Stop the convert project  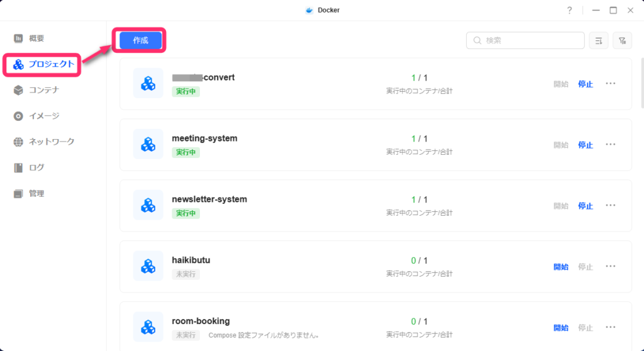point(586,84)
